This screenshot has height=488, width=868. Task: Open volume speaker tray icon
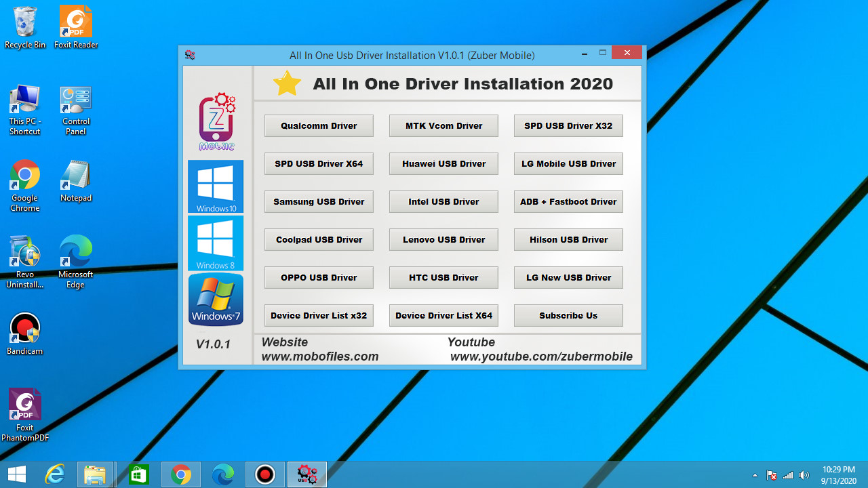coord(804,475)
